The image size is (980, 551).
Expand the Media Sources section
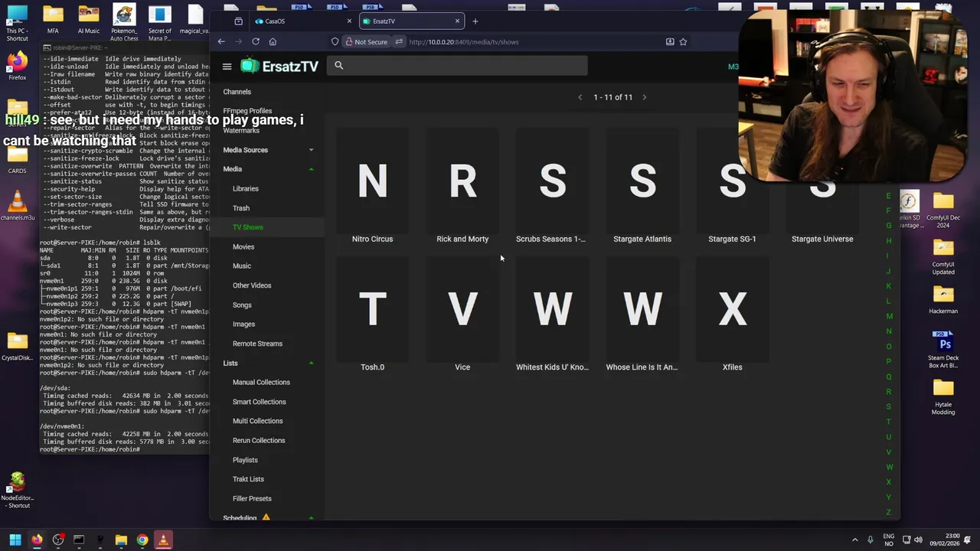click(269, 150)
